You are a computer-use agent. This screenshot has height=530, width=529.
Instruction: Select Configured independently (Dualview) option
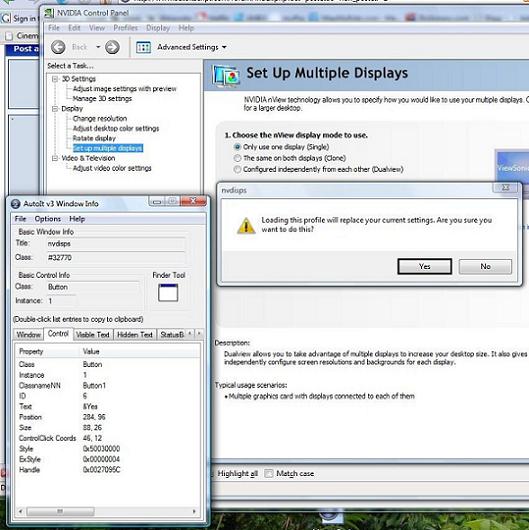click(237, 169)
